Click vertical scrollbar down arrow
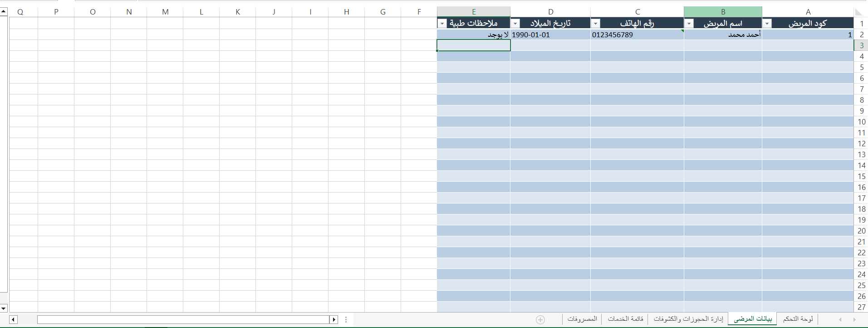The image size is (868, 328). pos(4,308)
